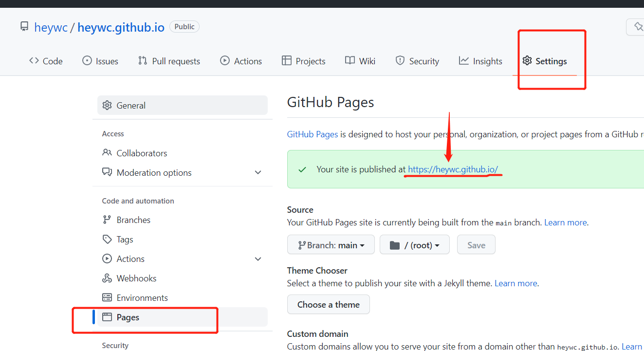The width and height of the screenshot is (644, 351).
Task: Click the Pull requests branch icon
Action: click(143, 60)
